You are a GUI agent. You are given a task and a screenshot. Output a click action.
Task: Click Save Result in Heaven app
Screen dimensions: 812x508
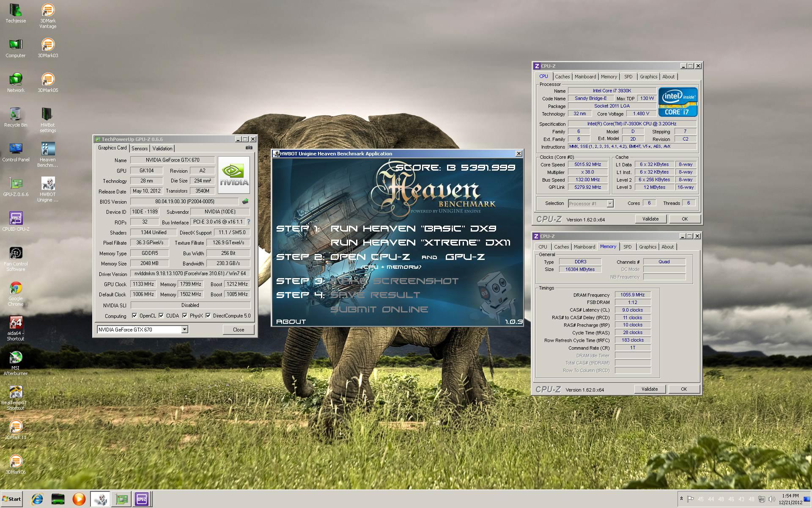(375, 295)
